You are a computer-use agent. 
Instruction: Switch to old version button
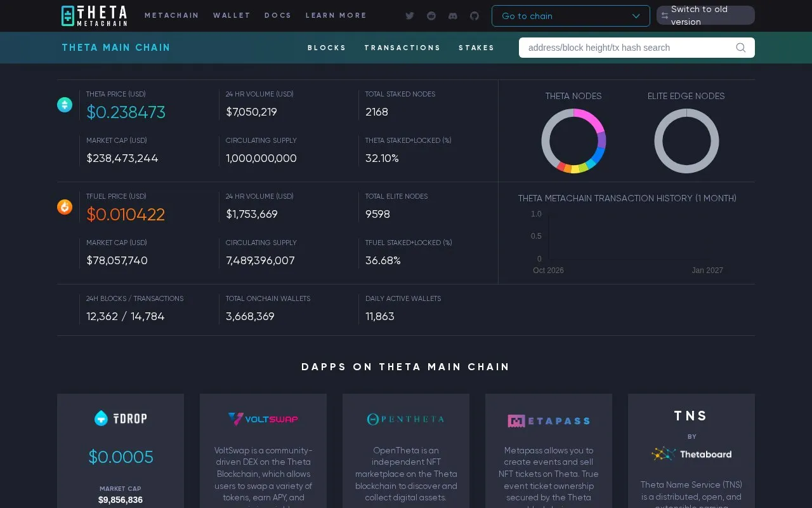(x=705, y=16)
